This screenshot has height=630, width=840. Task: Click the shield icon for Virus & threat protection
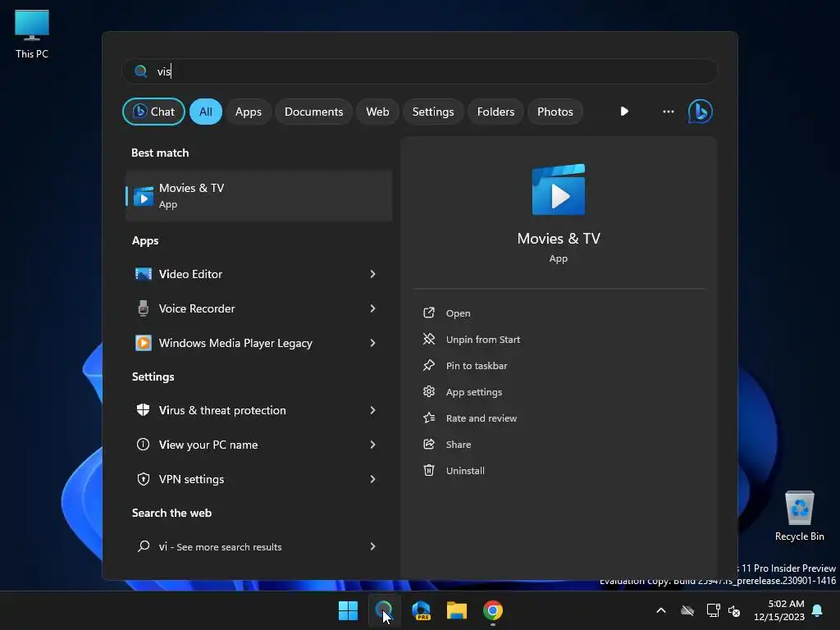pyautogui.click(x=143, y=410)
